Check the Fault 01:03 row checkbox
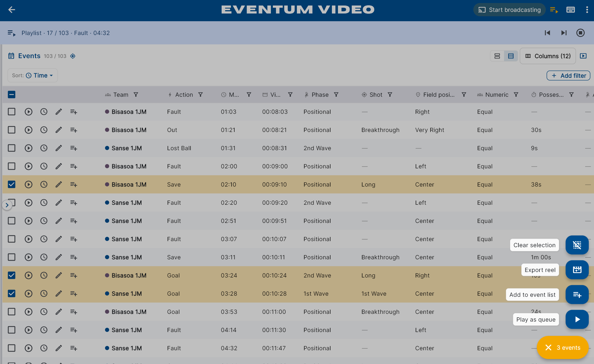594x364 pixels. pyautogui.click(x=12, y=112)
